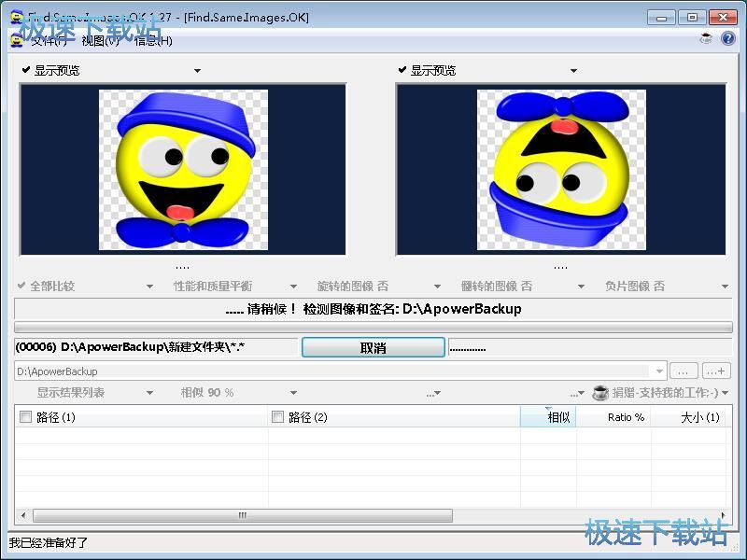Toggle the left 显示预览 checkmark
This screenshot has width=747, height=560.
click(x=25, y=70)
